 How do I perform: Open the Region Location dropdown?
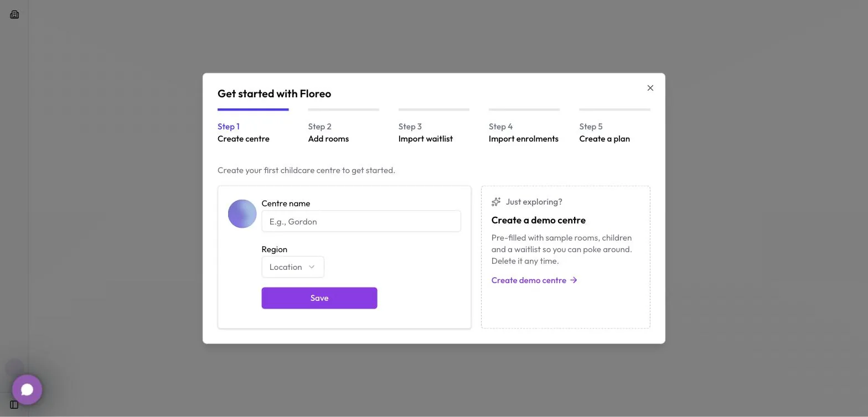point(293,267)
